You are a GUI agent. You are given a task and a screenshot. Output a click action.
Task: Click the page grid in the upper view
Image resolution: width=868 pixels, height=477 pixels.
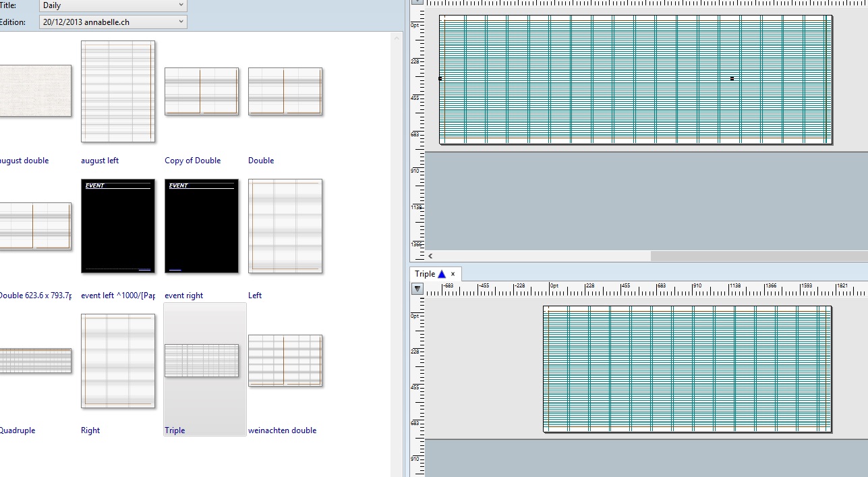(x=635, y=80)
